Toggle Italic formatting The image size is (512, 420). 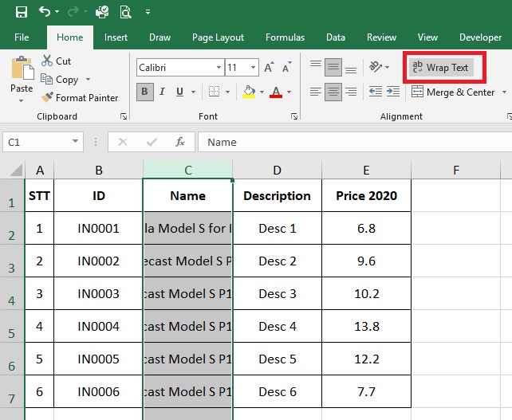(x=162, y=92)
